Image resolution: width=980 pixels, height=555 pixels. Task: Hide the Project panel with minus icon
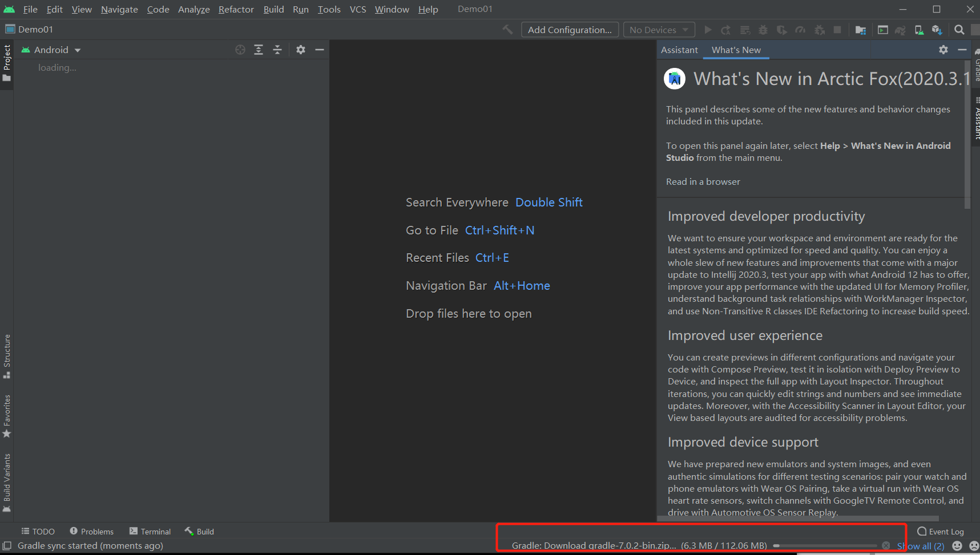pyautogui.click(x=320, y=50)
